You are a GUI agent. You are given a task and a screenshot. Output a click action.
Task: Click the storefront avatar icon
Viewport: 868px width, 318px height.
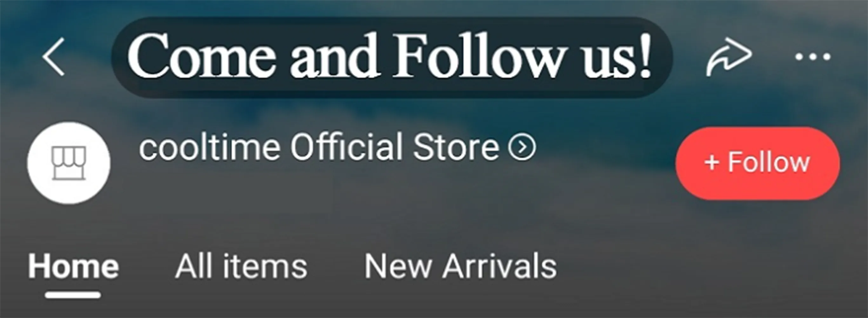[x=69, y=163]
